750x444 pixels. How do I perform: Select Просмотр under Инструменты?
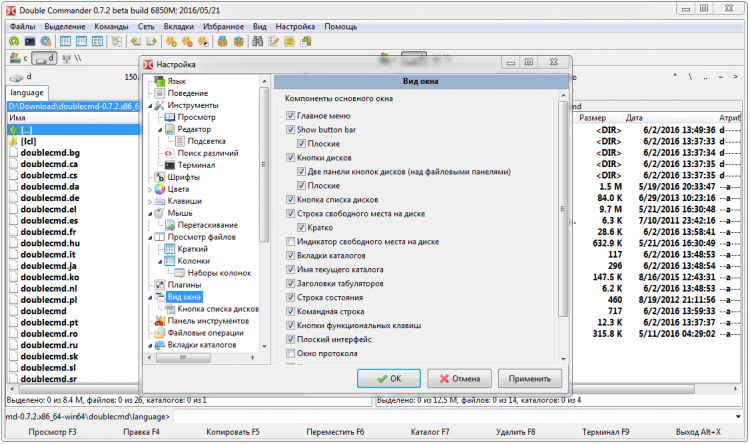196,117
